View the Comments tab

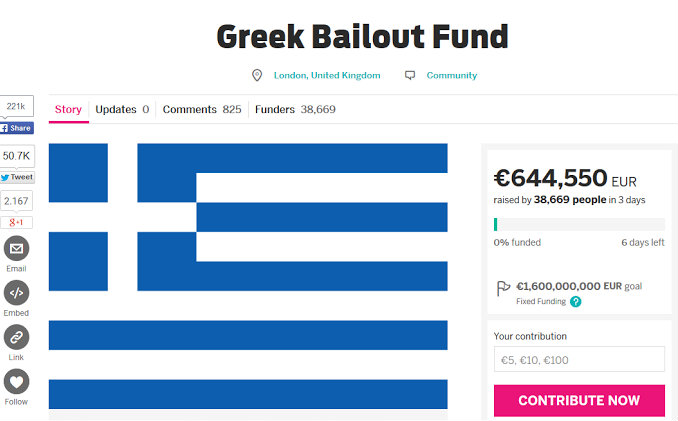coord(202,109)
